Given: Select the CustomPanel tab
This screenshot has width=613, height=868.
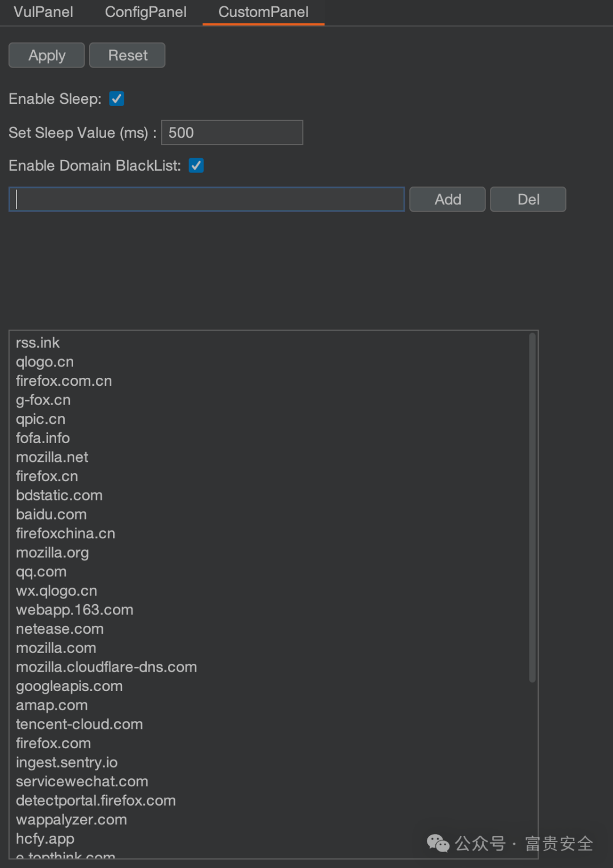Looking at the screenshot, I should pos(263,12).
